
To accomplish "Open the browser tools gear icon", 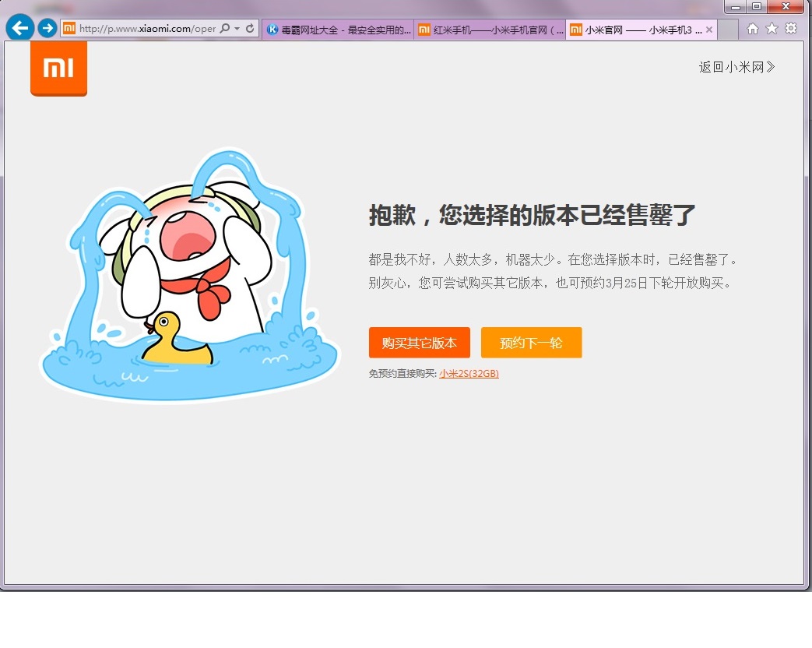I will coord(791,29).
